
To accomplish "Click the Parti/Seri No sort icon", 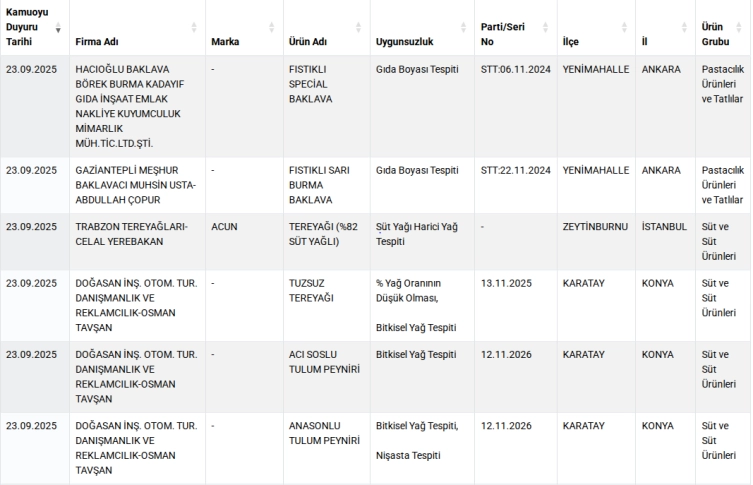I will point(545,28).
